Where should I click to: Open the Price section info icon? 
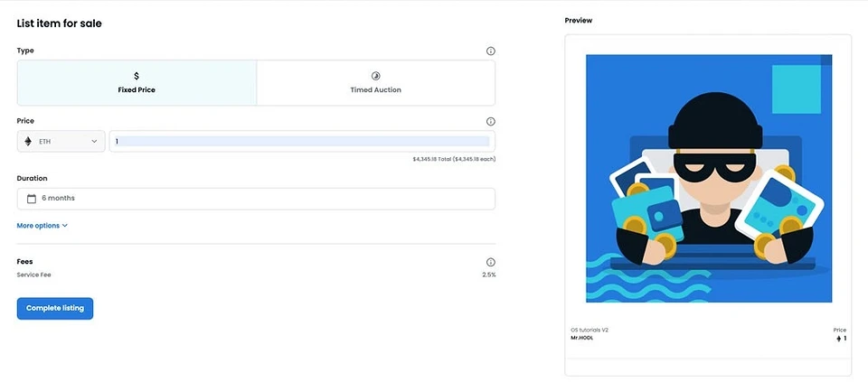pos(490,122)
